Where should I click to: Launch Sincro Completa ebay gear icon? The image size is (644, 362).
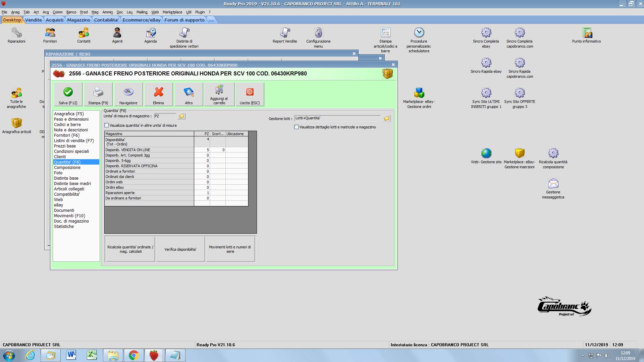point(486,38)
